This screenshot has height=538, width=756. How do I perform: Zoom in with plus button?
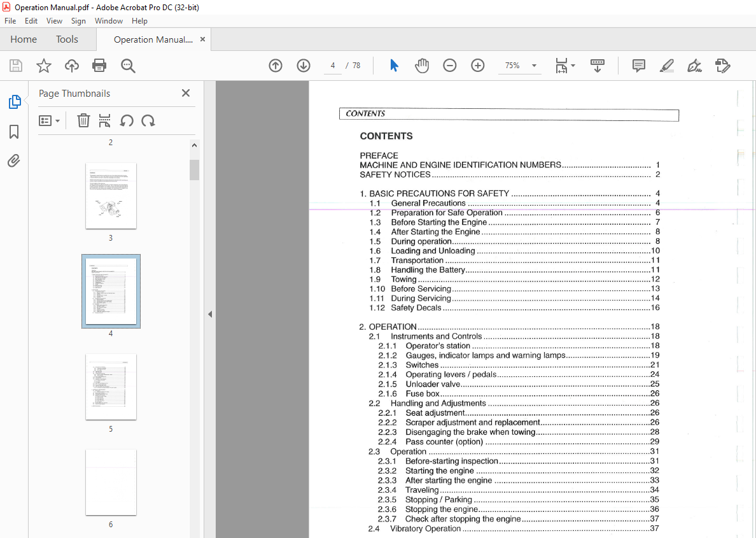(477, 66)
